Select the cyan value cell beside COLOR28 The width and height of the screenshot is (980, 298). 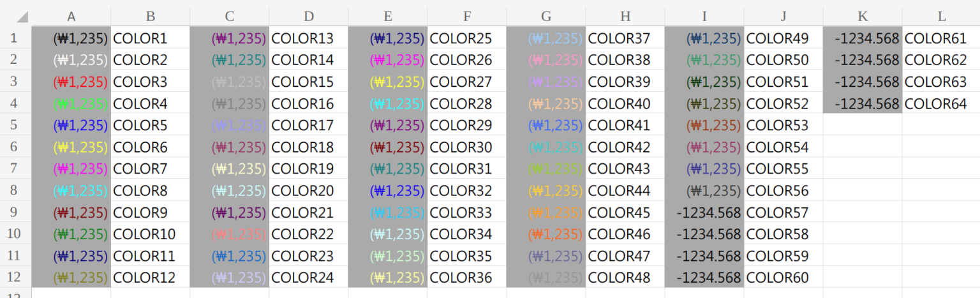[x=388, y=103]
